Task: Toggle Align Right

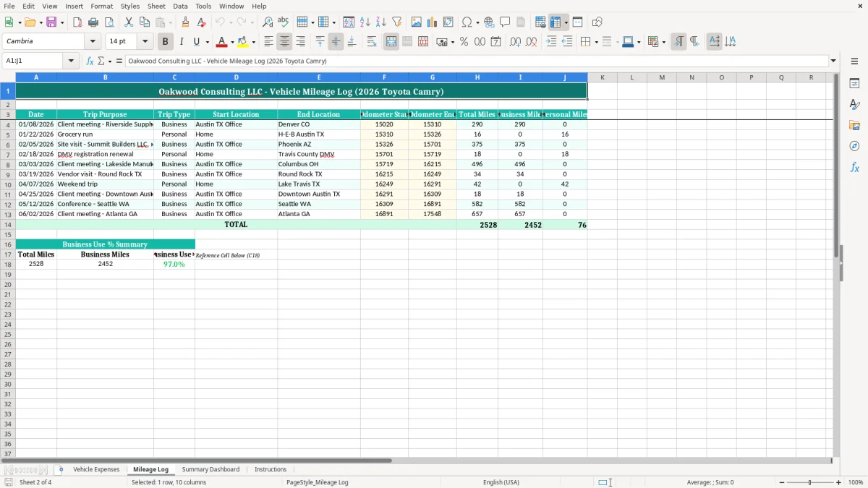Action: click(x=301, y=42)
